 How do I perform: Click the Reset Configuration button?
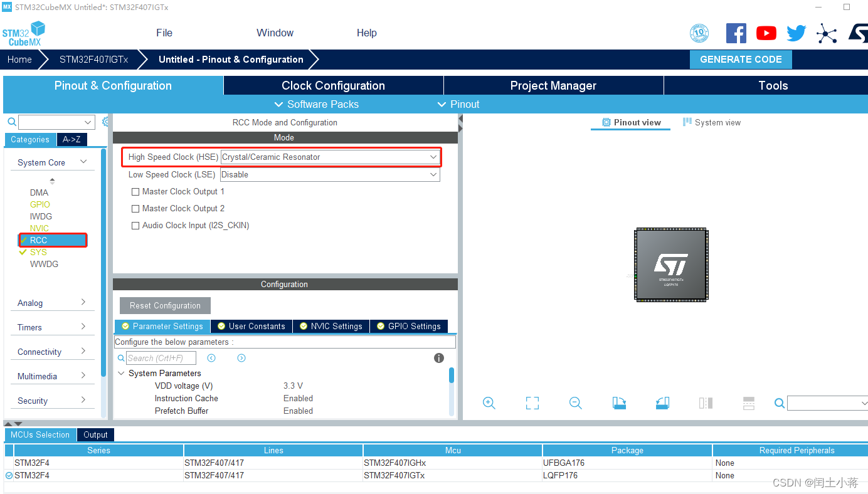point(165,306)
